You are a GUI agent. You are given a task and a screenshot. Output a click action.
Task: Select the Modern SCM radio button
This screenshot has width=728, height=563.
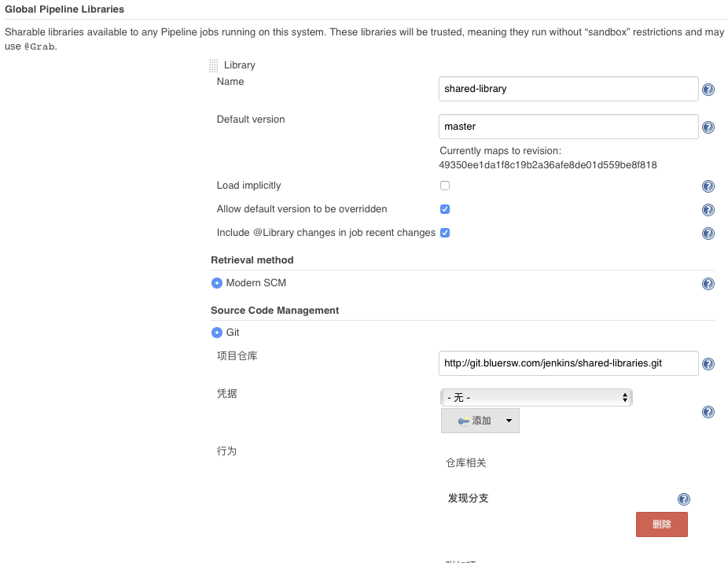click(217, 283)
